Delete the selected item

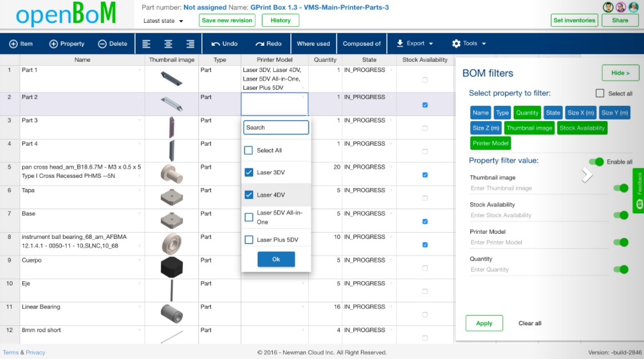pyautogui.click(x=113, y=43)
